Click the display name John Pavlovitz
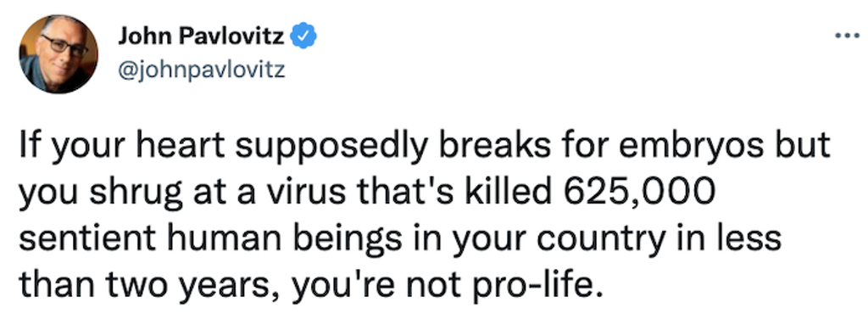868x319 pixels. (x=201, y=36)
